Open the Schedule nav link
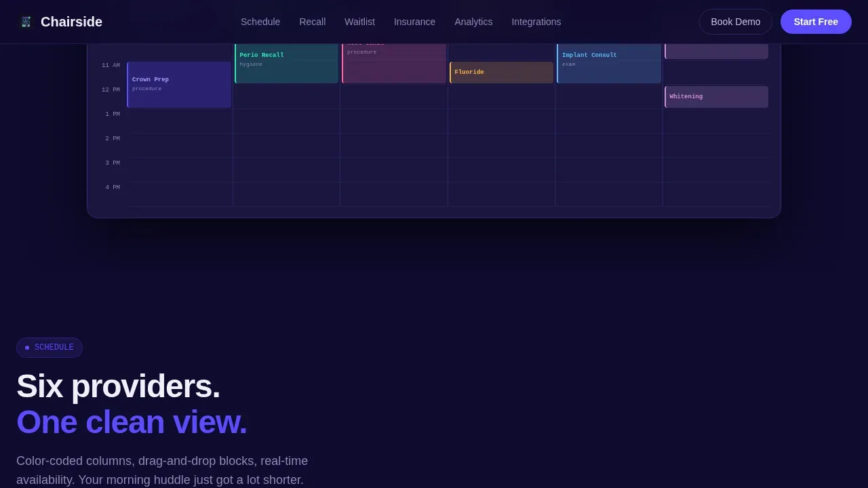Image resolution: width=868 pixels, height=488 pixels. (260, 22)
